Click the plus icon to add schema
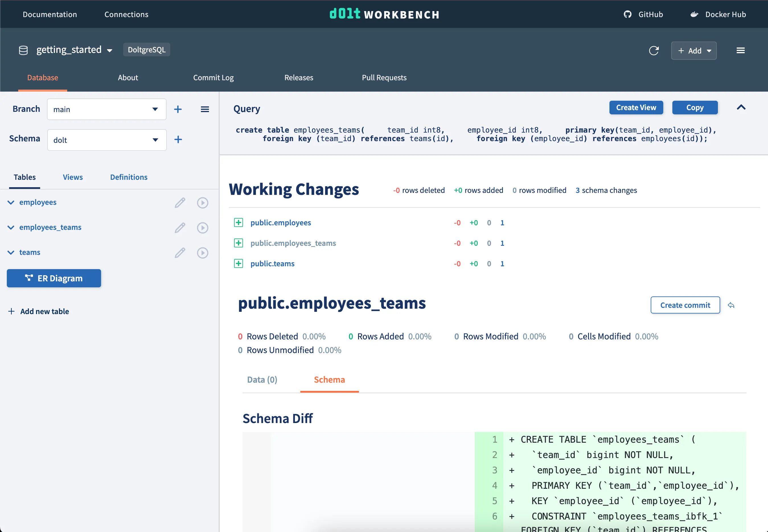This screenshot has height=532, width=768. click(x=178, y=140)
